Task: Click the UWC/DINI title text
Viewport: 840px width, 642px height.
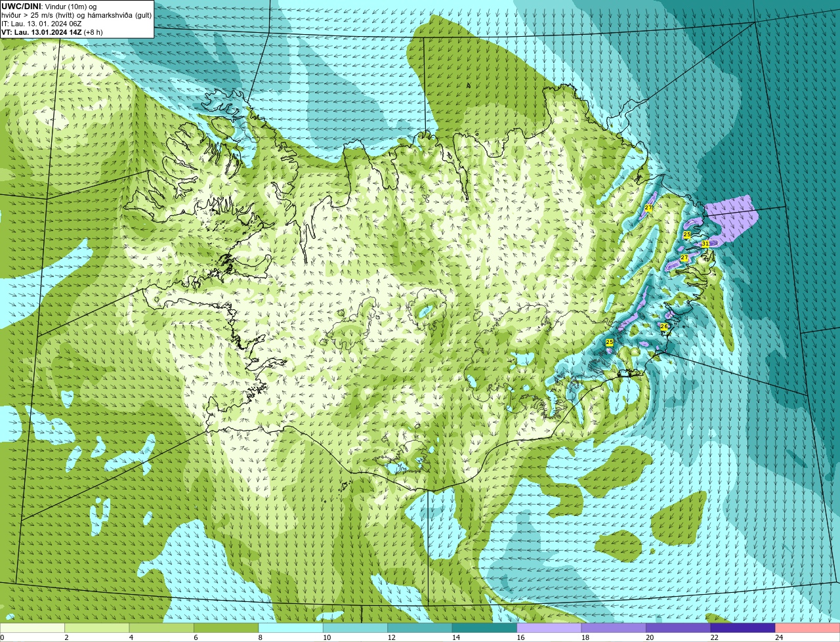Action: click(x=21, y=6)
